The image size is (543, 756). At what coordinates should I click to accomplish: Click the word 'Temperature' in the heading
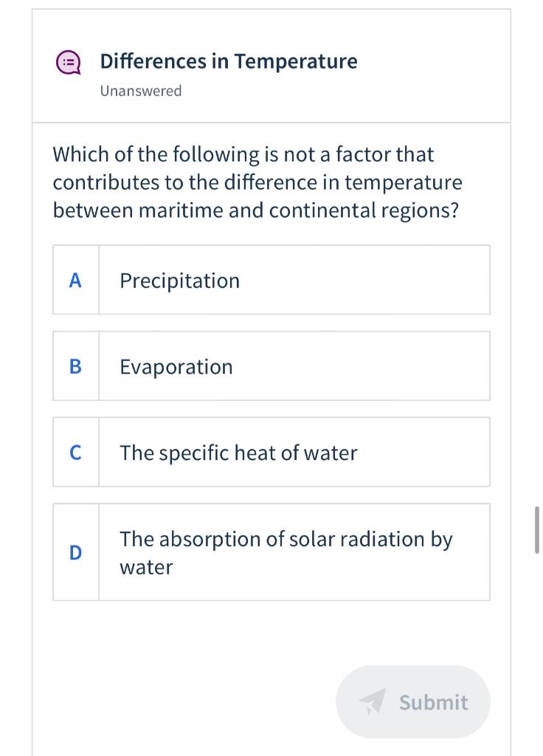(x=296, y=61)
